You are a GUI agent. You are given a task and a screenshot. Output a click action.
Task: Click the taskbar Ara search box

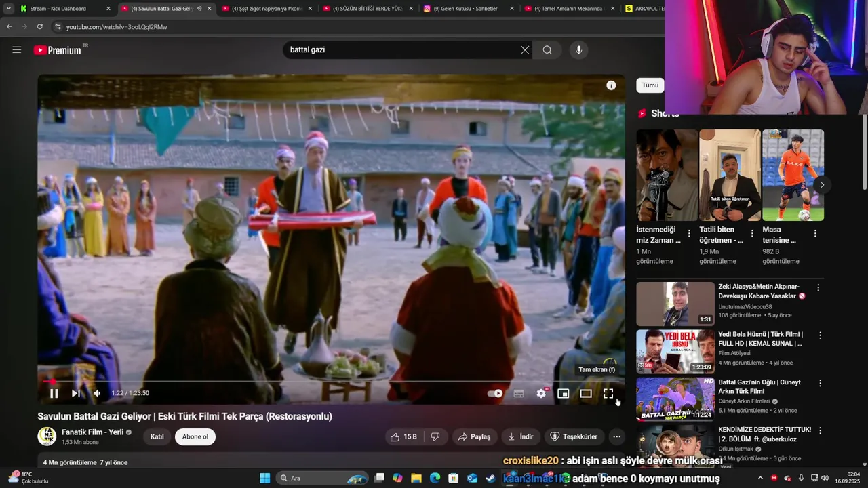[x=323, y=478]
